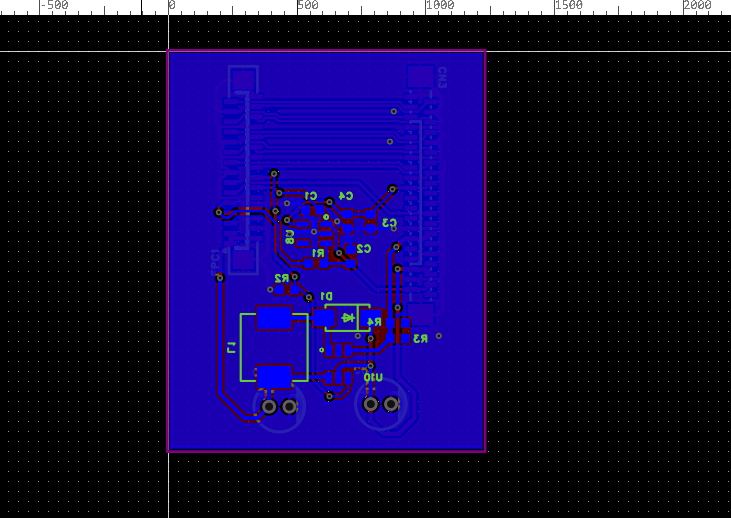Click the 2000 mark on horizontal ruler
Screen dimensions: 731x518
click(697, 5)
